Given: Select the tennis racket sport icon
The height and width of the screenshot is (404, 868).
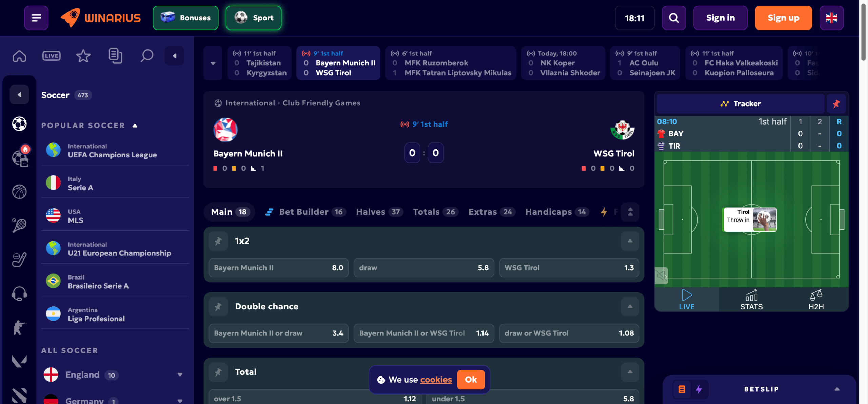Looking at the screenshot, I should point(19,226).
